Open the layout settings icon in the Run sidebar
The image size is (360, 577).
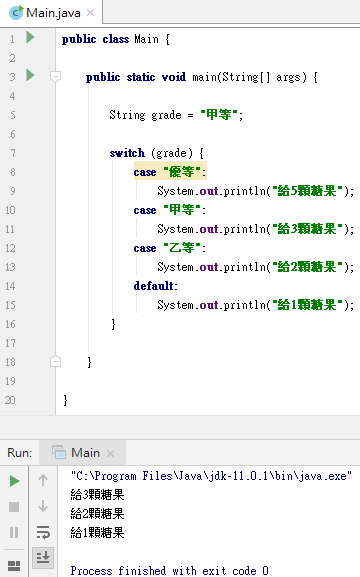tap(14, 566)
